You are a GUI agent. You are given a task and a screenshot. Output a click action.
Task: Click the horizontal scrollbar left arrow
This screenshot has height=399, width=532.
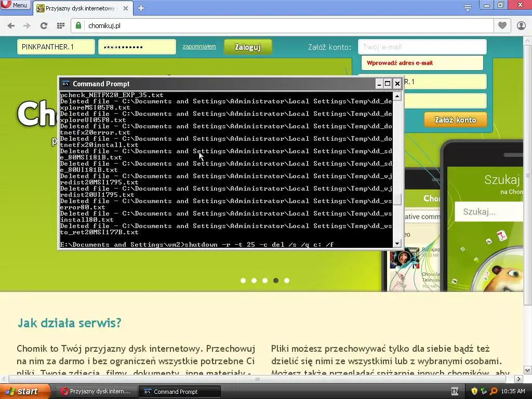pos(4,379)
